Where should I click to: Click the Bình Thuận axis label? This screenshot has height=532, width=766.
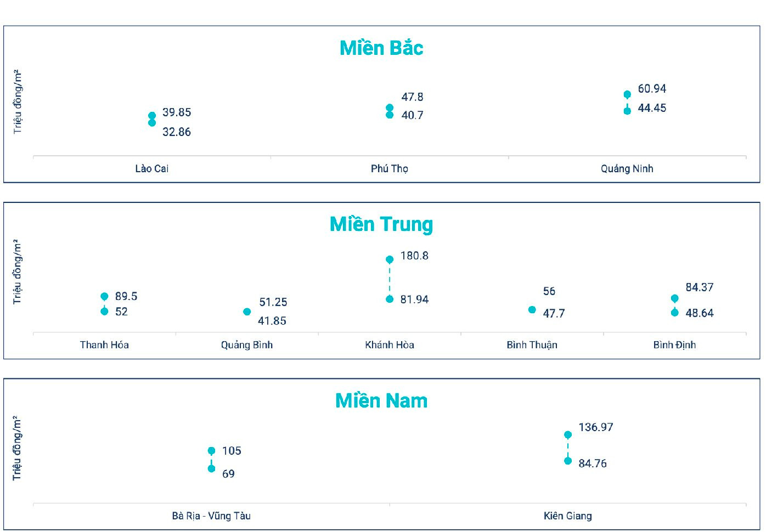pos(532,345)
